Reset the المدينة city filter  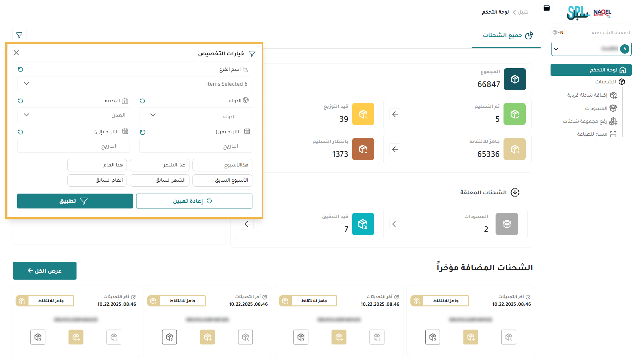(x=21, y=101)
